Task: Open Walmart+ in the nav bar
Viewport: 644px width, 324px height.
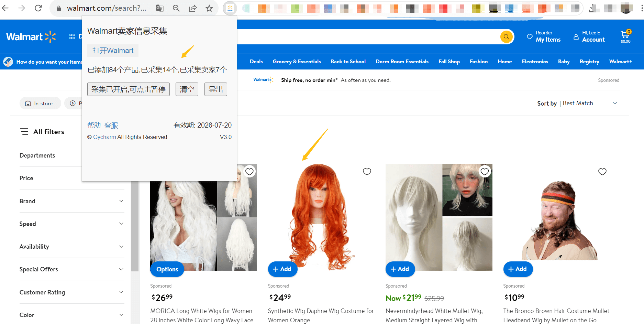Action: point(621,62)
